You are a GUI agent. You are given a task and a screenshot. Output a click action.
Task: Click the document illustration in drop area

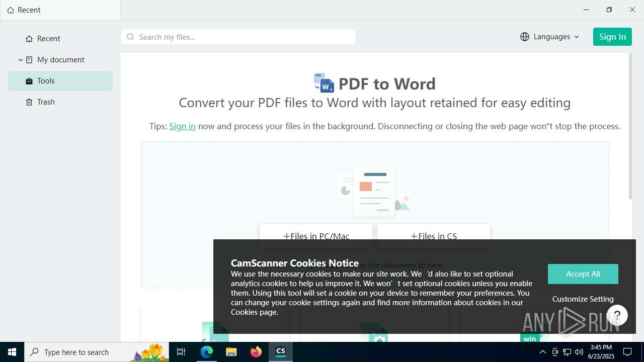[x=374, y=193]
